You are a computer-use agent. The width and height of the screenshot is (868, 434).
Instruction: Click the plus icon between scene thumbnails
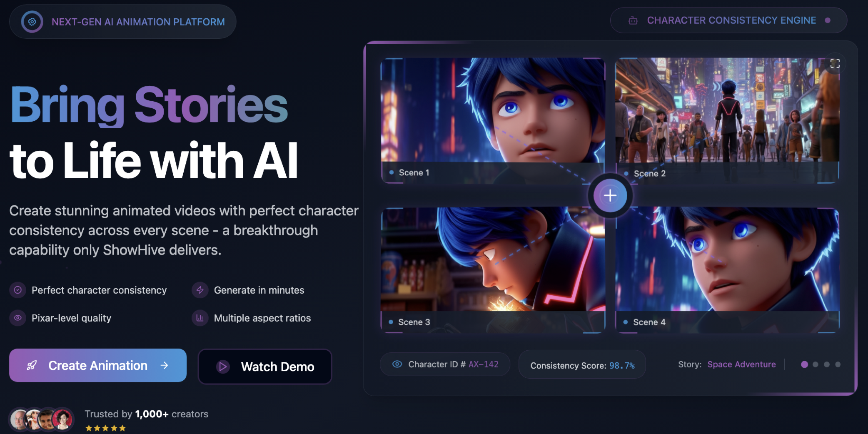(610, 195)
